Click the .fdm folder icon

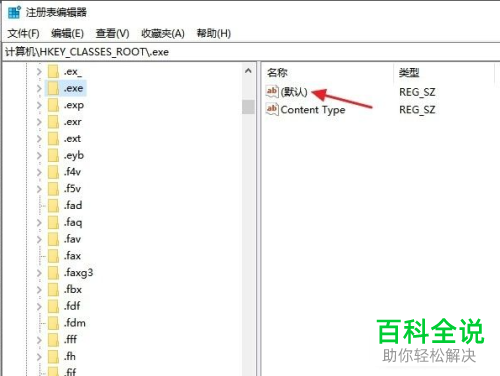click(x=53, y=323)
